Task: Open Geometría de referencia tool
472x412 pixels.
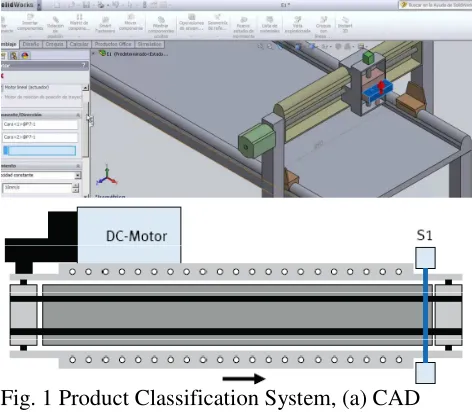Action: point(217,23)
